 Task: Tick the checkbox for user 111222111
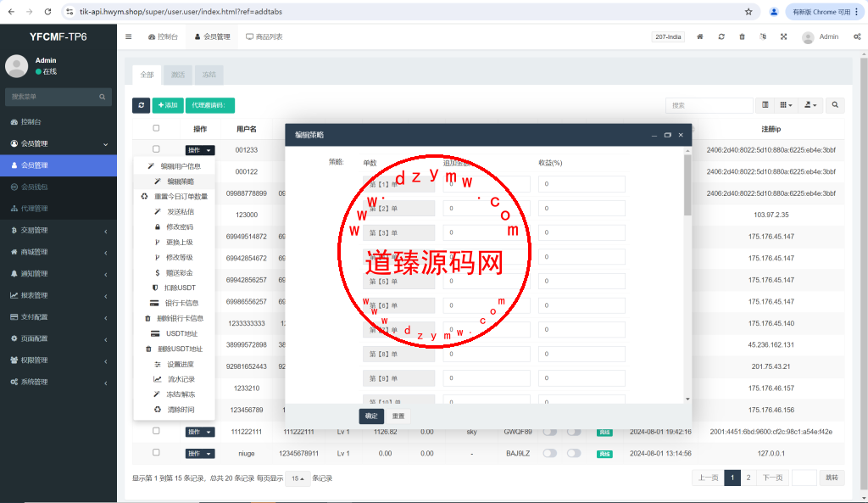pos(156,430)
